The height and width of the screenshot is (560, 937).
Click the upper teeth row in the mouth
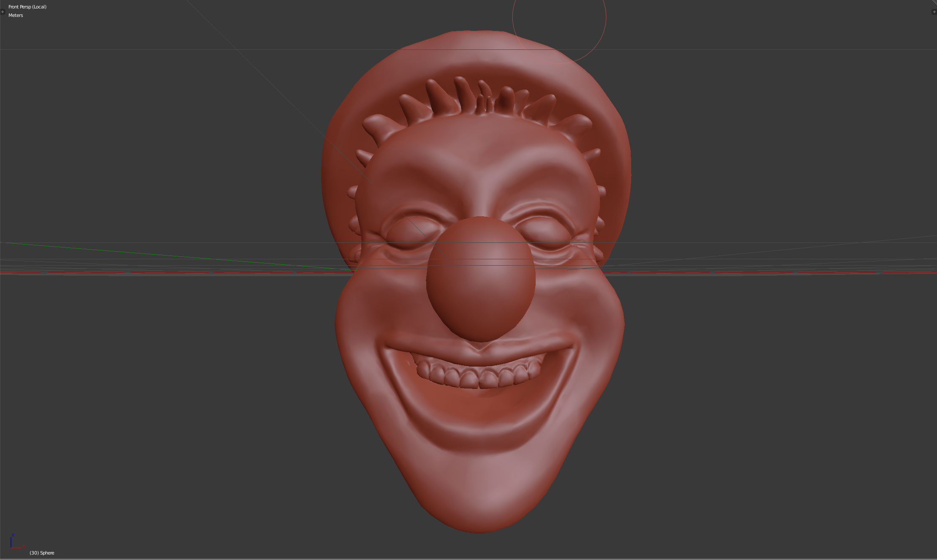[479, 376]
